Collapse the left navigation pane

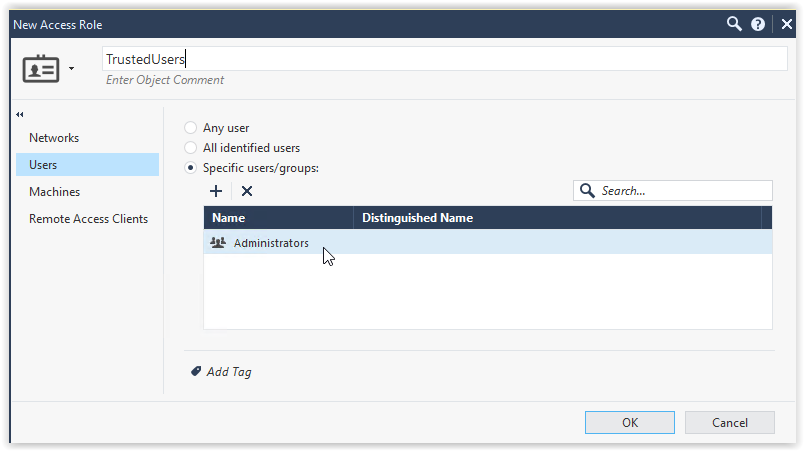coord(20,114)
